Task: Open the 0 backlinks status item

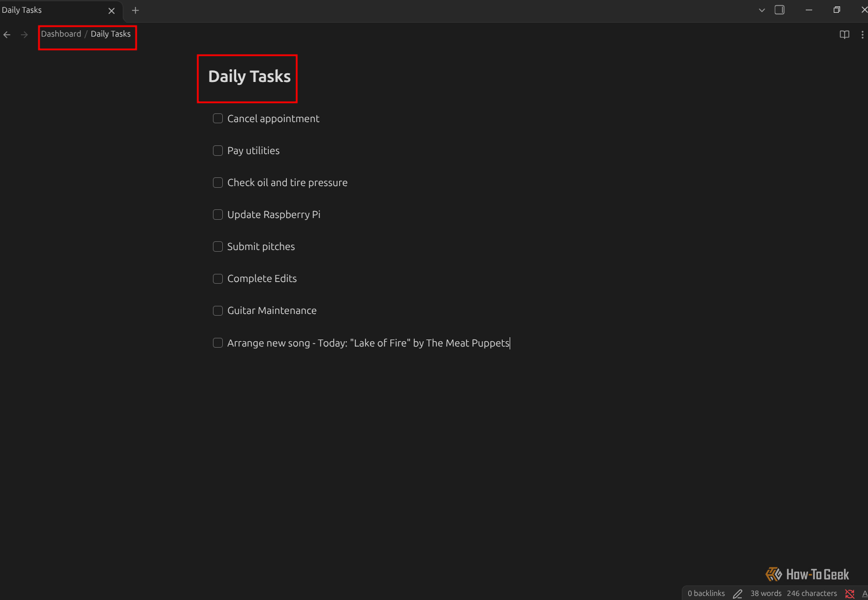Action: click(x=706, y=594)
